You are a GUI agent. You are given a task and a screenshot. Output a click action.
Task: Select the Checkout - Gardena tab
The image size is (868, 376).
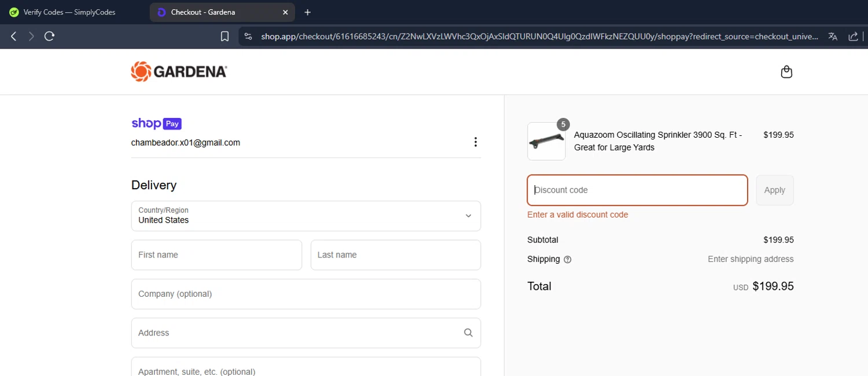(222, 12)
